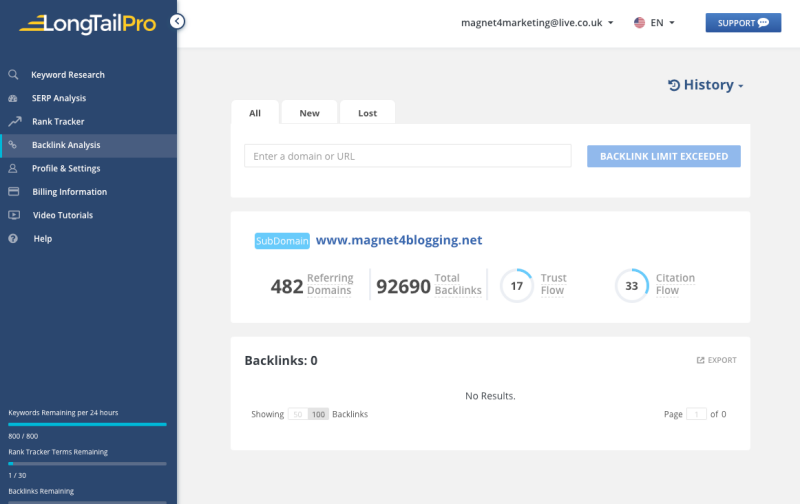Click Backlink Limit Exceeded button
The height and width of the screenshot is (504, 800).
(x=664, y=156)
